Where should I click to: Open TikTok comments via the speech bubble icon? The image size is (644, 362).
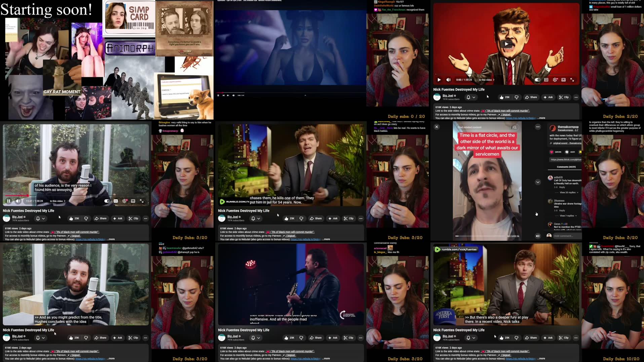click(x=567, y=152)
